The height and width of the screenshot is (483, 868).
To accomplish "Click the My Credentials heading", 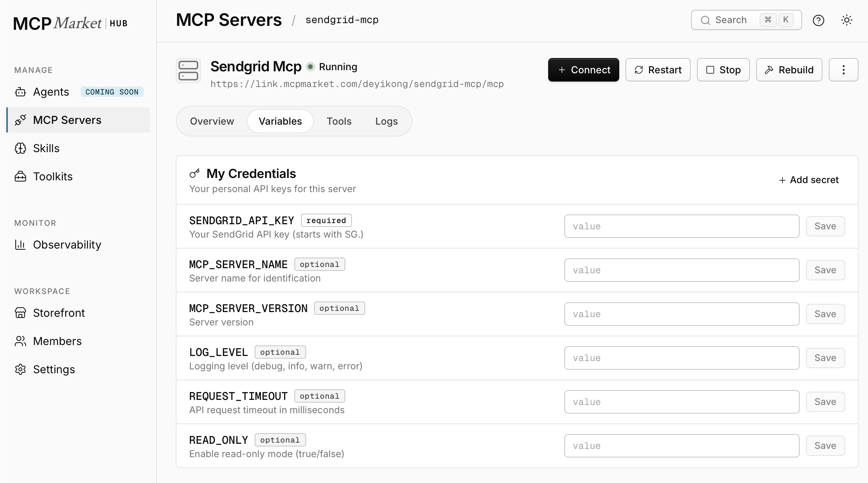I will (x=251, y=174).
